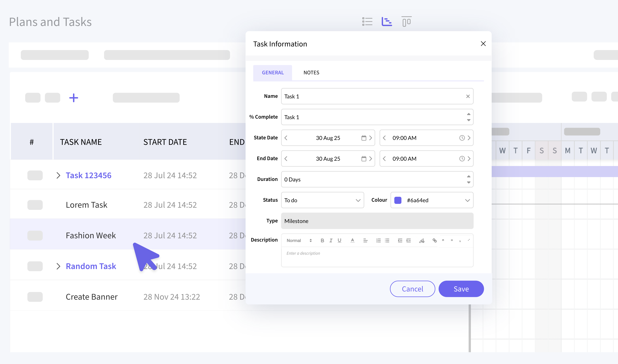Open the Start Date calendar picker

[364, 138]
